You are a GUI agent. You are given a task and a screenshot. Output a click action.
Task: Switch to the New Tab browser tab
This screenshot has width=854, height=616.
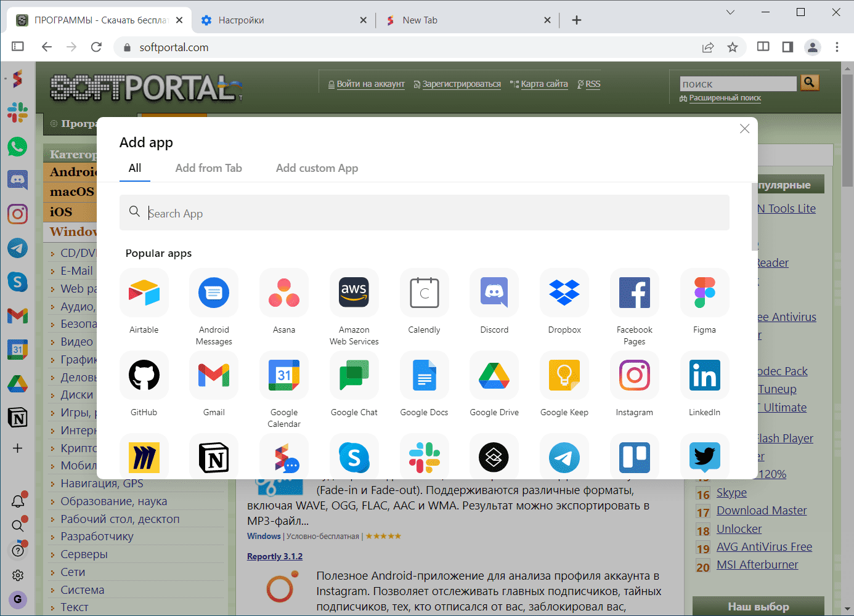tap(467, 20)
